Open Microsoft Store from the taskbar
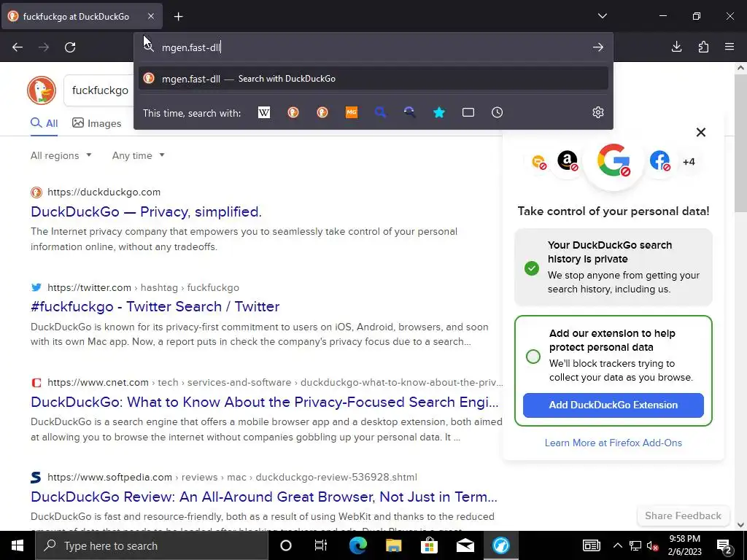 coord(429,545)
